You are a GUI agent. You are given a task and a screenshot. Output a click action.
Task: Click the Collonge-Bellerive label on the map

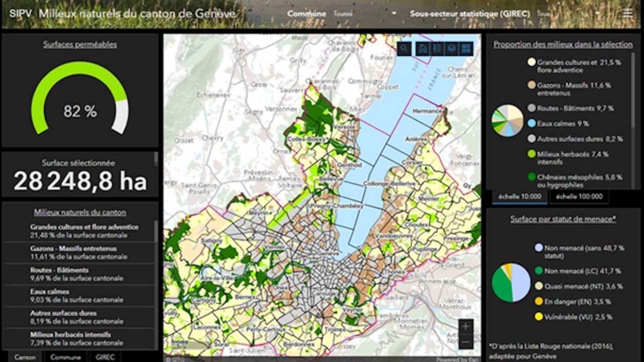coord(390,184)
